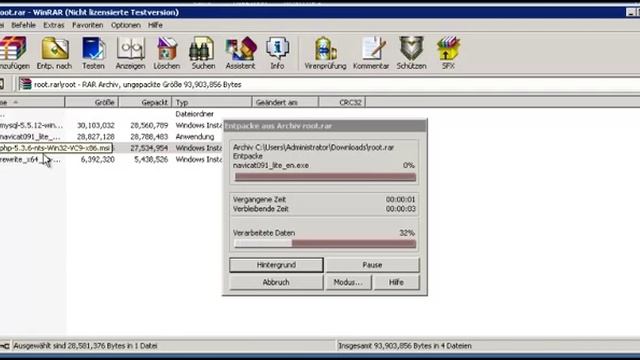Screen dimensions: 640x360
Task: Click size value 6,392,320
Action: (x=98, y=159)
